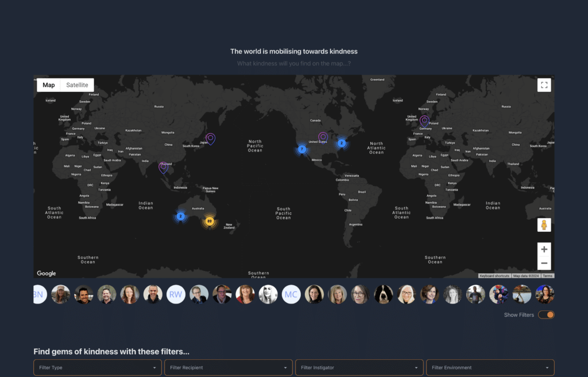Open the Filter Environment dropdown
The height and width of the screenshot is (377, 588).
pyautogui.click(x=490, y=367)
